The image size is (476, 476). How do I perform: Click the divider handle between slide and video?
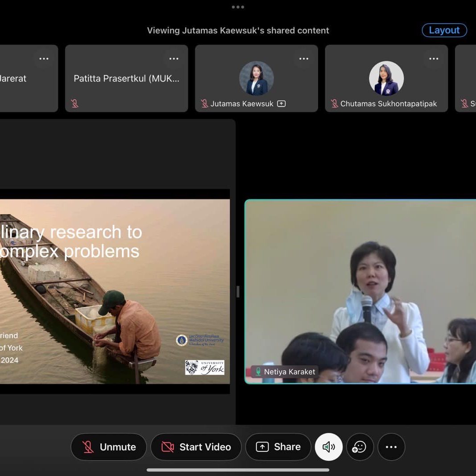click(x=238, y=292)
